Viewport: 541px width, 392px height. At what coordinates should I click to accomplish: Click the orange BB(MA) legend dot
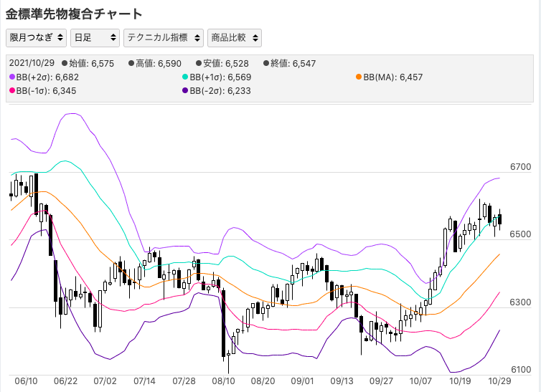(359, 77)
